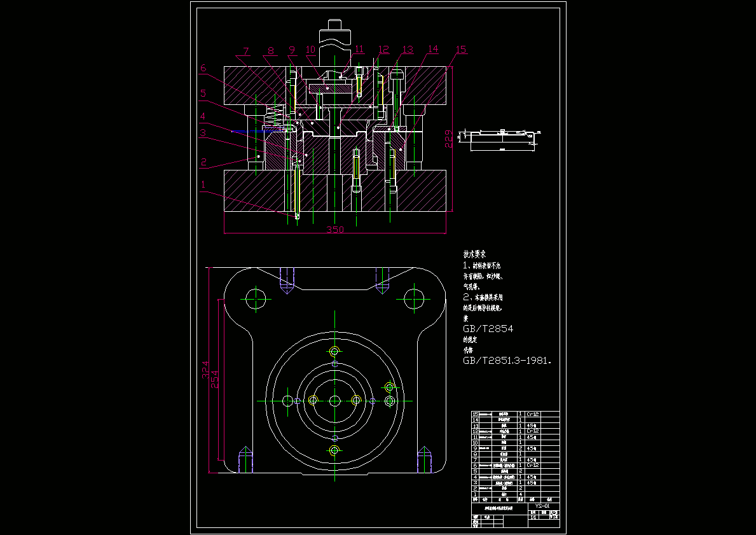Image resolution: width=756 pixels, height=535 pixels.
Task: Click Cr12 material in parts row 15
Action: click(x=532, y=414)
